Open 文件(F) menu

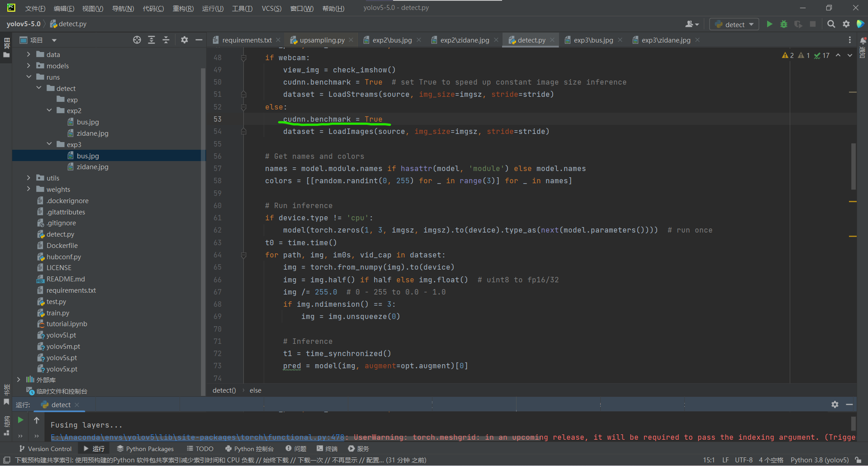coord(35,9)
